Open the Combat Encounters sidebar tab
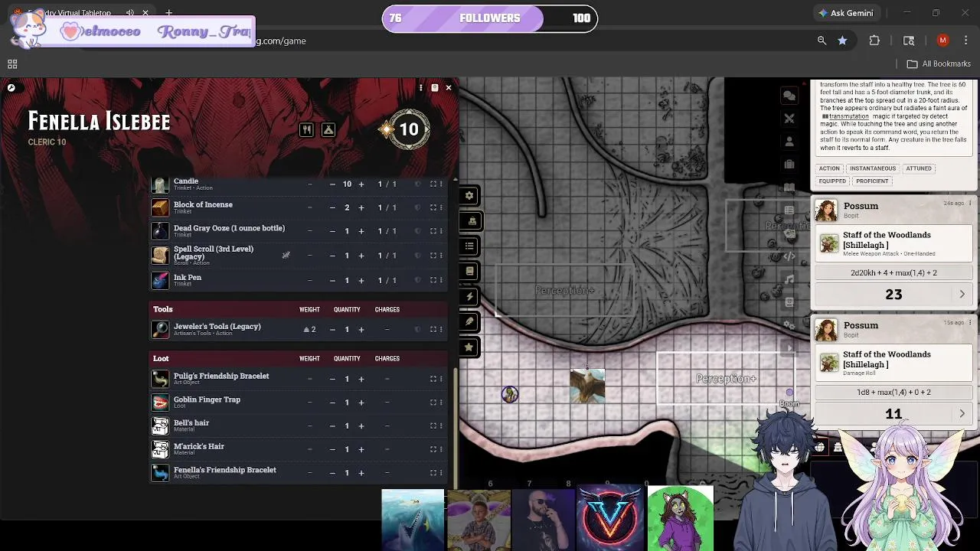The image size is (980, 551). click(789, 119)
